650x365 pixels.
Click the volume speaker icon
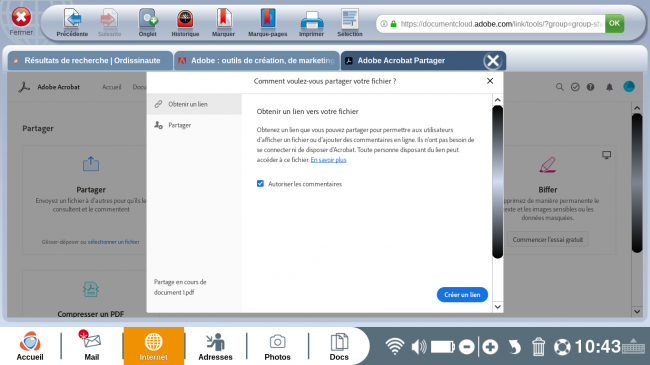click(x=419, y=347)
